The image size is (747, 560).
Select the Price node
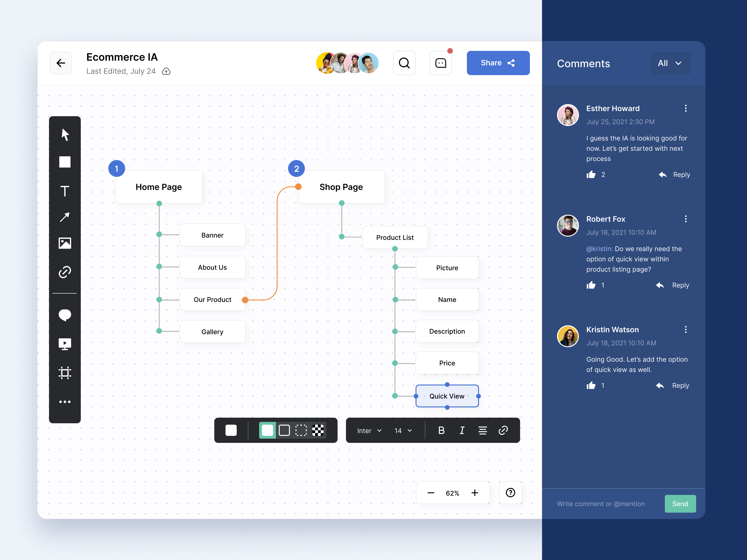pyautogui.click(x=447, y=363)
